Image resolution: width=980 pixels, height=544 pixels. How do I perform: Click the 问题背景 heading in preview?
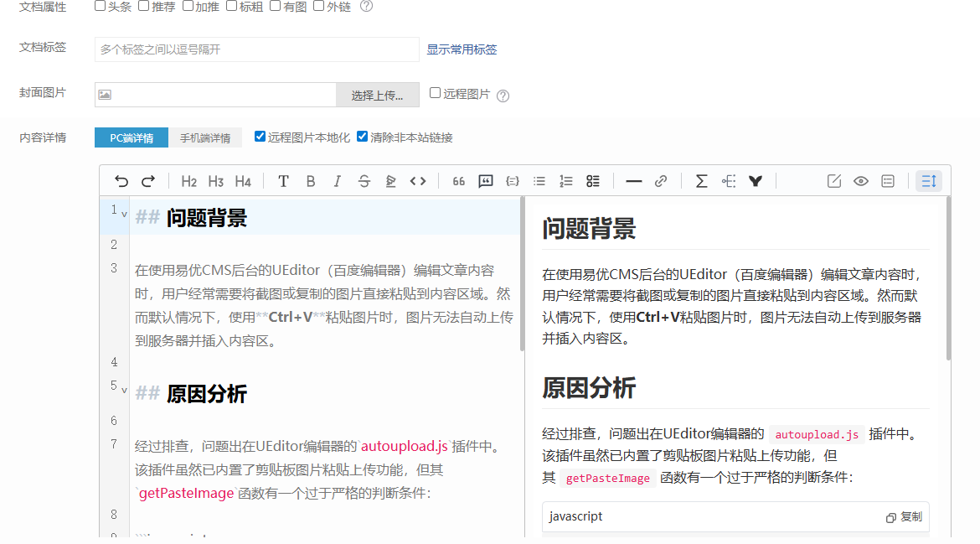click(589, 229)
